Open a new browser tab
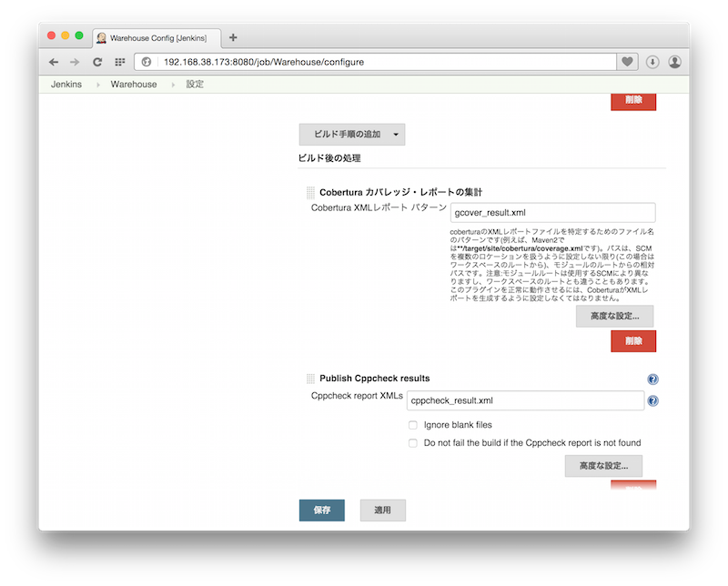This screenshot has height=586, width=728. point(233,37)
